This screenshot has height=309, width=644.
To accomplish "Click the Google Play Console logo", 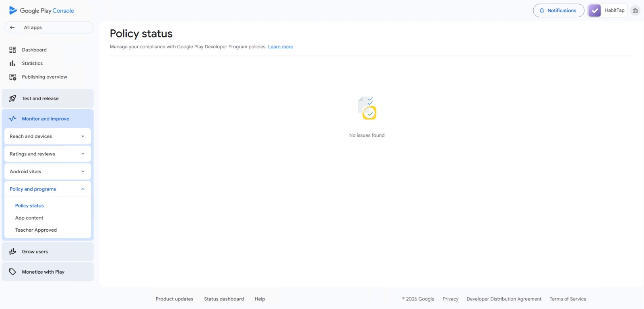I will coord(41,10).
